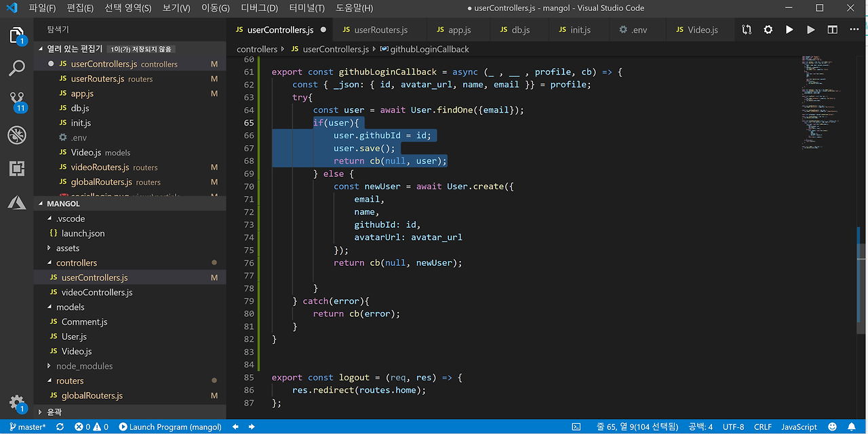
Task: Open the Search view in the activity bar
Action: point(17,68)
